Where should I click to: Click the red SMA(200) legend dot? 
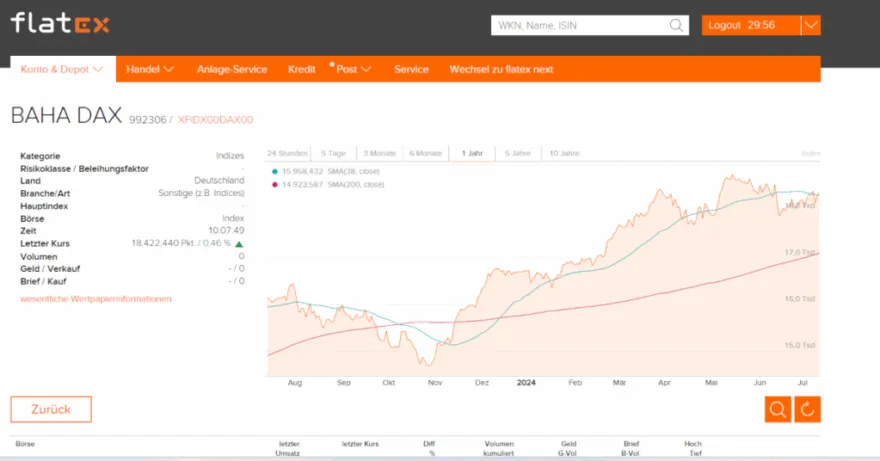pyautogui.click(x=275, y=185)
